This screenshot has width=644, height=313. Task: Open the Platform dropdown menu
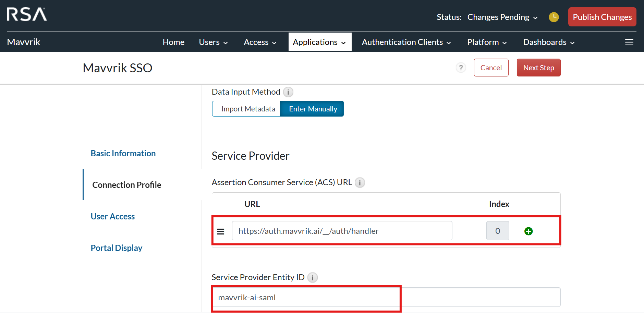click(487, 42)
